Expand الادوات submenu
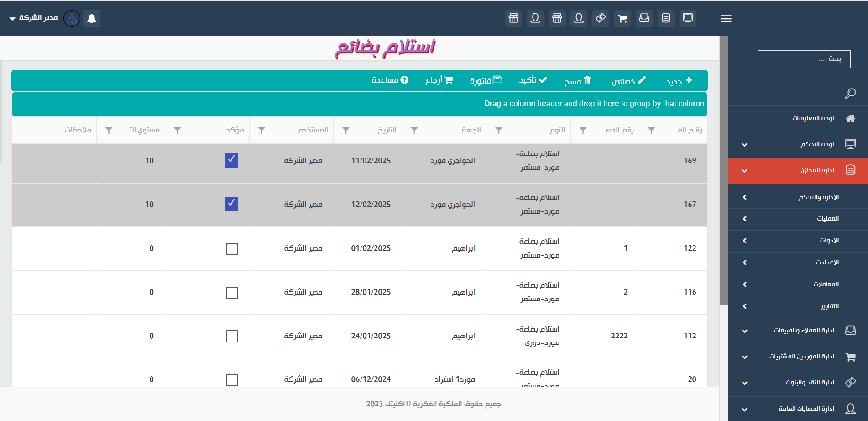 (x=798, y=241)
